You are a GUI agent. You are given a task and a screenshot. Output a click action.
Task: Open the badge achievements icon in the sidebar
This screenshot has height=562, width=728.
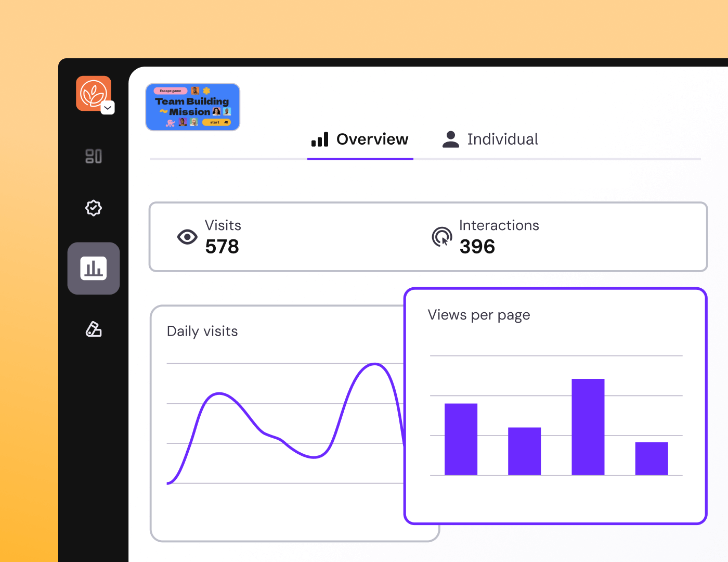click(94, 208)
